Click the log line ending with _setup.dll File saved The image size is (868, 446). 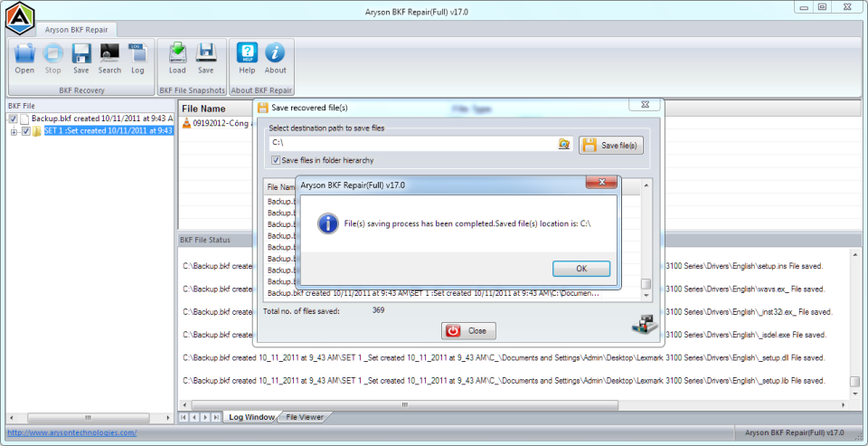click(504, 357)
